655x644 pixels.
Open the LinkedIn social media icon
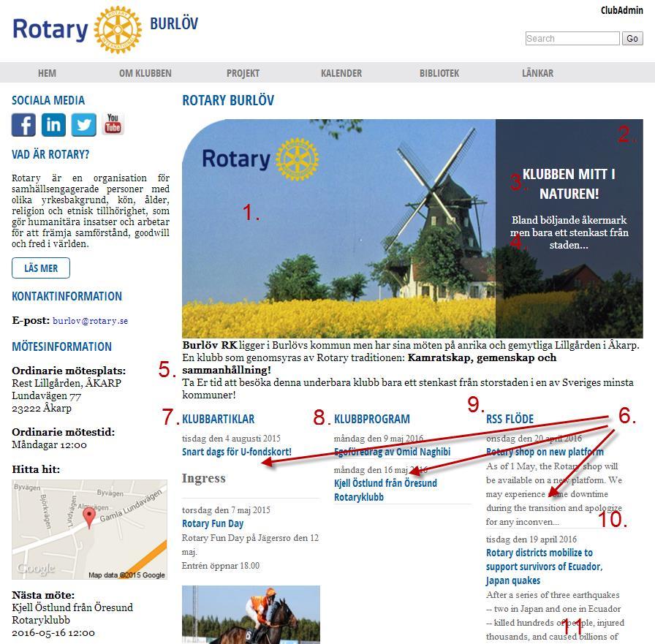[53, 124]
